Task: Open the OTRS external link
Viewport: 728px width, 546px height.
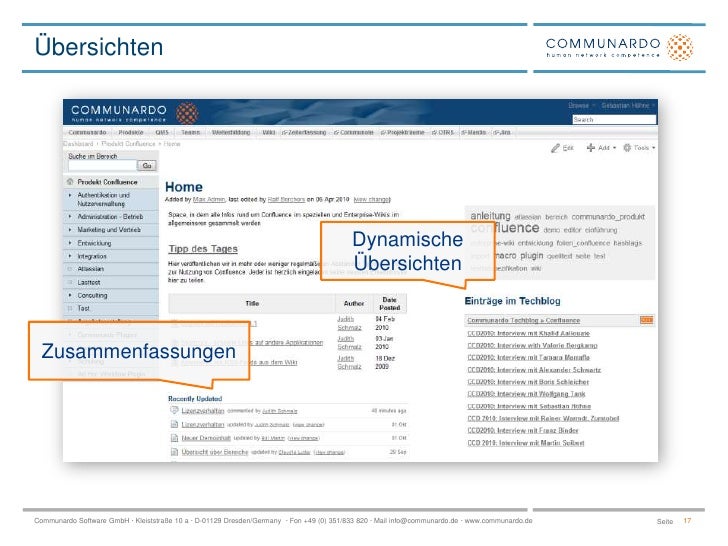Action: click(443, 133)
